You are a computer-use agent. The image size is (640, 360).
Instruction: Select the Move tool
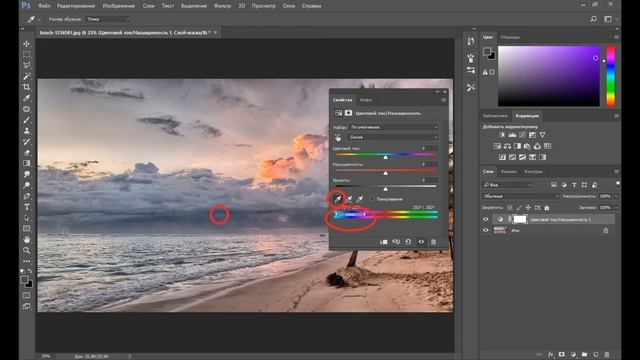(x=27, y=44)
